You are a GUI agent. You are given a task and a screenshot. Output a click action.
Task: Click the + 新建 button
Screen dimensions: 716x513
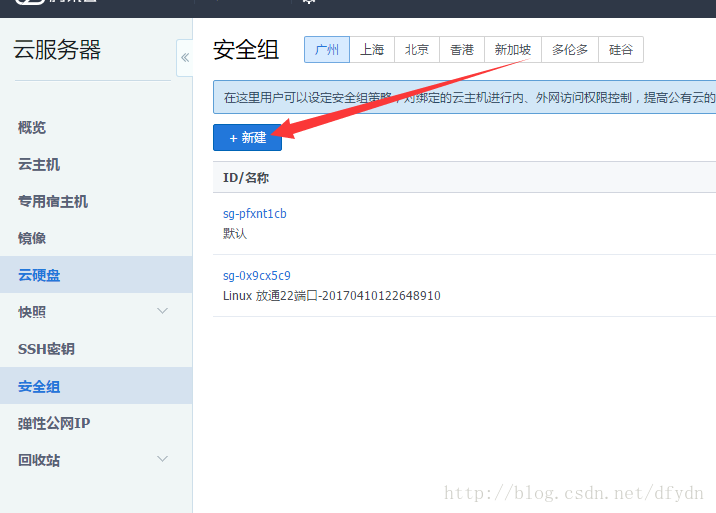click(x=247, y=137)
